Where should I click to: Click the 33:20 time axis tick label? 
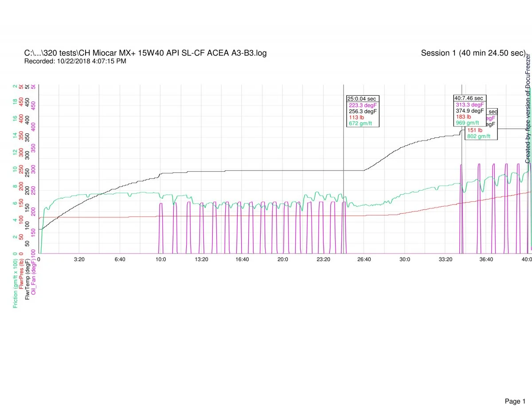tap(446, 259)
